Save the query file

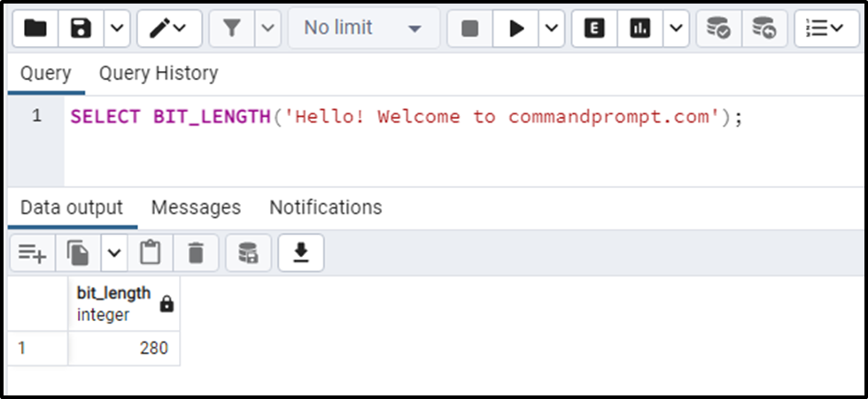tap(81, 28)
